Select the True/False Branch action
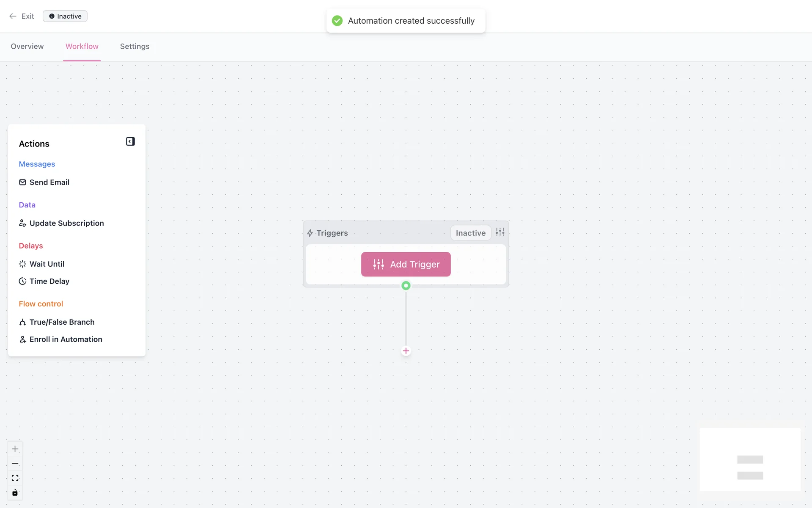 [62, 322]
